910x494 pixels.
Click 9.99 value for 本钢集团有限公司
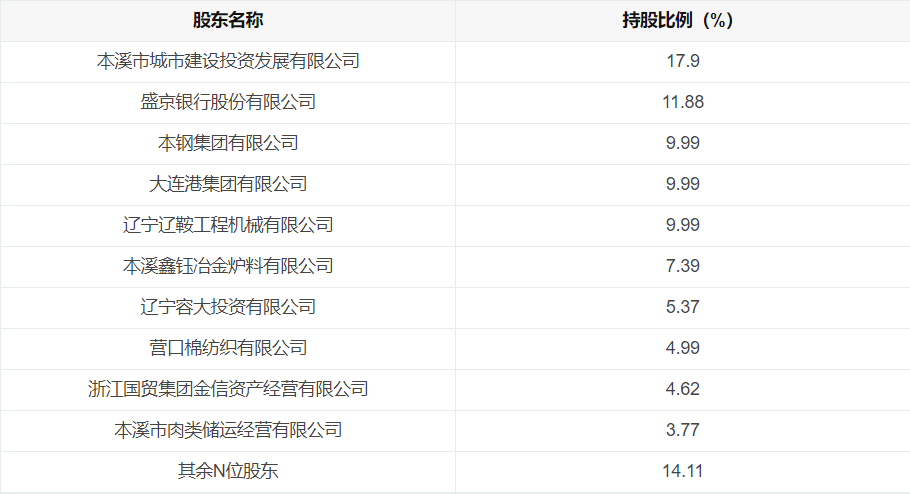(682, 143)
